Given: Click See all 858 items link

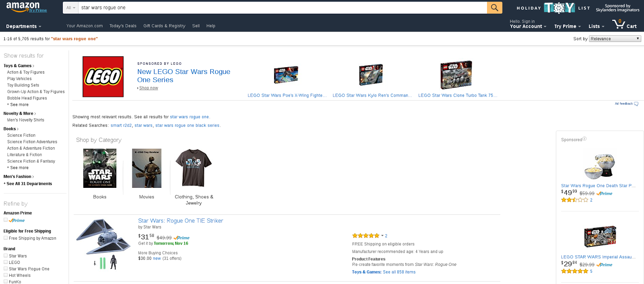Looking at the screenshot, I should pyautogui.click(x=399, y=272).
